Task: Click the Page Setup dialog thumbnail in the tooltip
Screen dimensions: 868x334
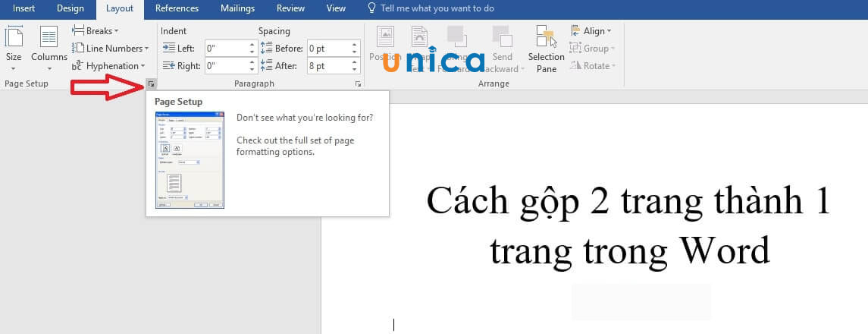Action: tap(190, 160)
